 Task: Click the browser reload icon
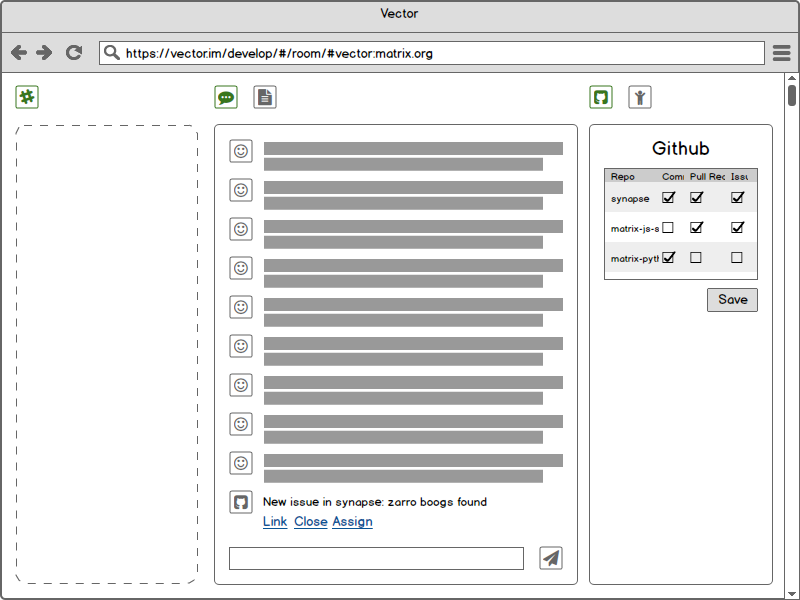(73, 53)
